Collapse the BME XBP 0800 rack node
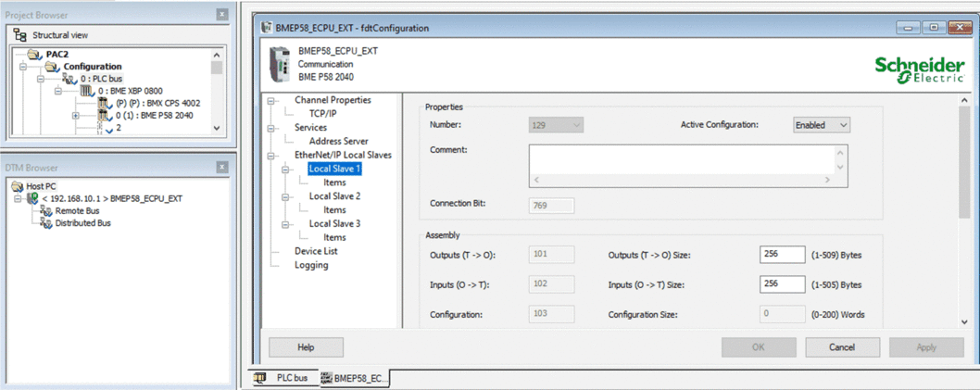The height and width of the screenshot is (390, 980). 58,92
